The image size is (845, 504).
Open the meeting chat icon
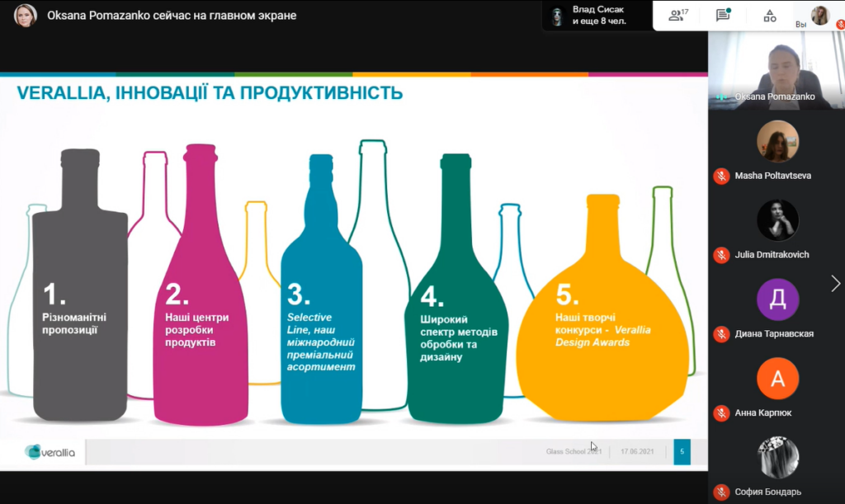(723, 15)
